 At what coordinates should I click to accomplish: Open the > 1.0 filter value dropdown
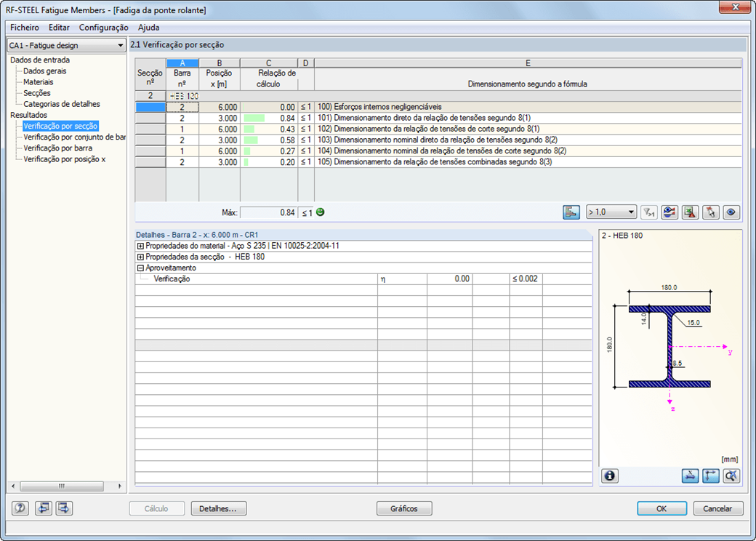point(611,212)
